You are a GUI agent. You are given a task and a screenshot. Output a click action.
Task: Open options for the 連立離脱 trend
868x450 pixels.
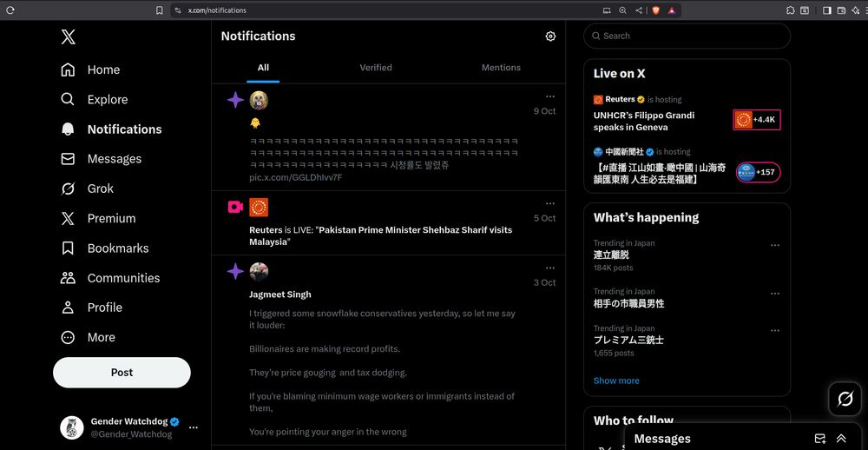tap(775, 245)
